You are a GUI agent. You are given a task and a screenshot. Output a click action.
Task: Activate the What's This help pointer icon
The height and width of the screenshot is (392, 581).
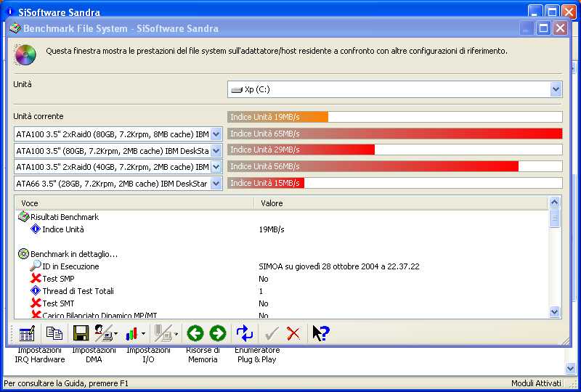320,333
